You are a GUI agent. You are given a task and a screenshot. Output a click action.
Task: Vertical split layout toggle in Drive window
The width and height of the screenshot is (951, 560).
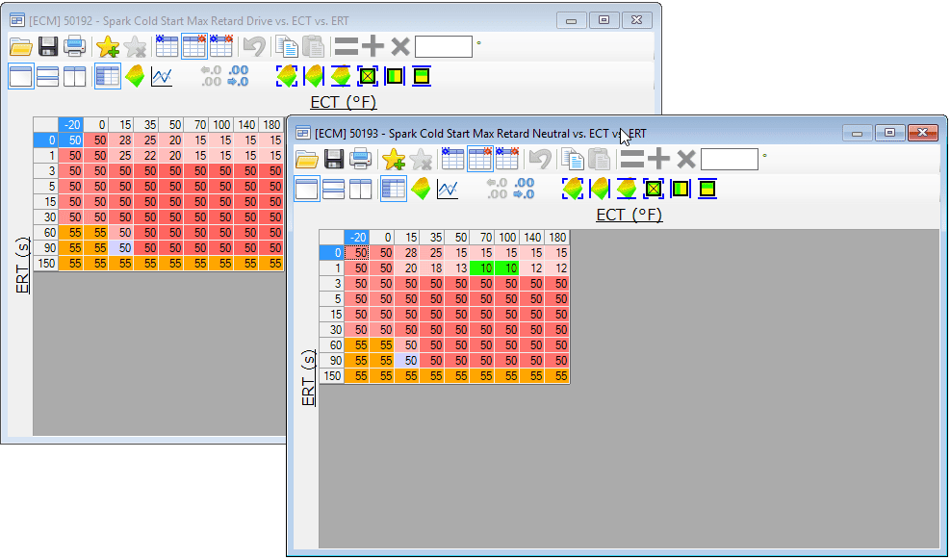75,76
